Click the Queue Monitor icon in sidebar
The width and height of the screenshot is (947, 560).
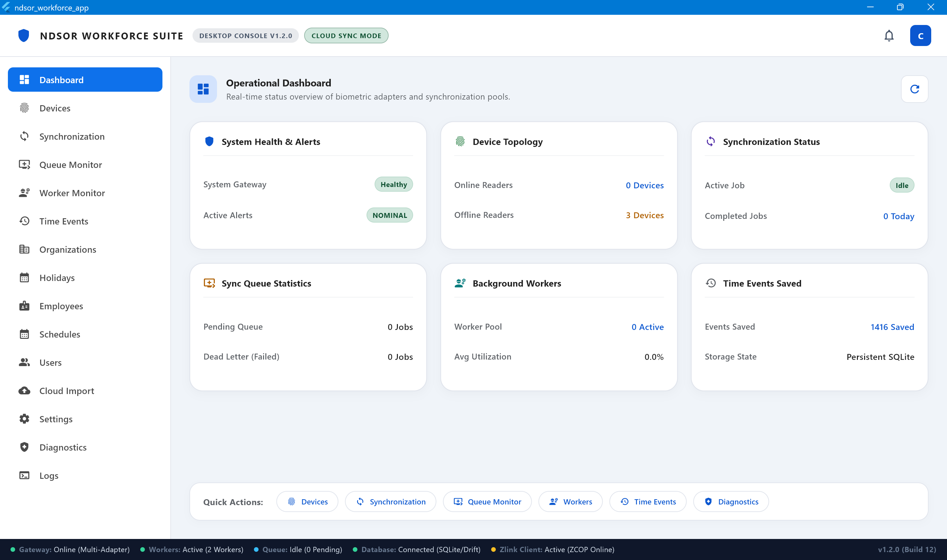point(25,165)
